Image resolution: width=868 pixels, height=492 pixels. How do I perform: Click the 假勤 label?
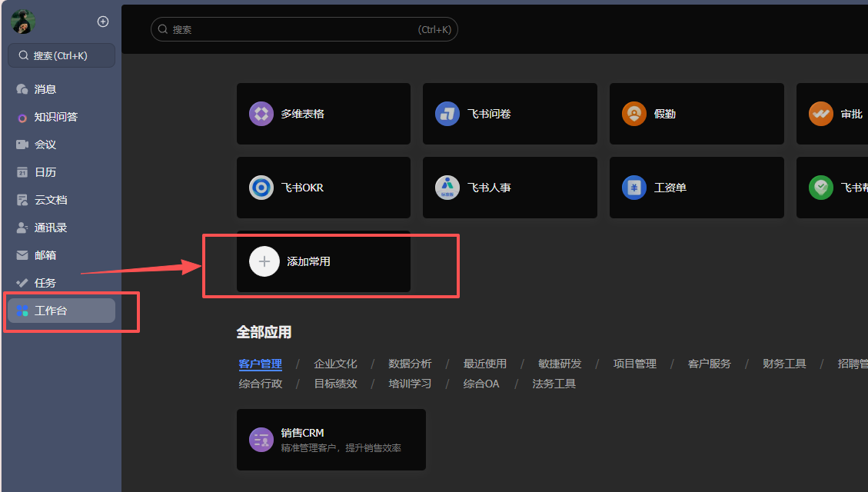(x=665, y=114)
